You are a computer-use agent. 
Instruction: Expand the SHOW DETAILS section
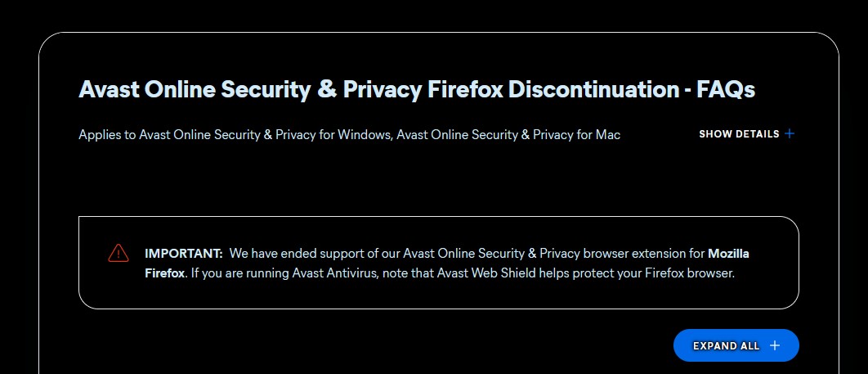click(739, 134)
